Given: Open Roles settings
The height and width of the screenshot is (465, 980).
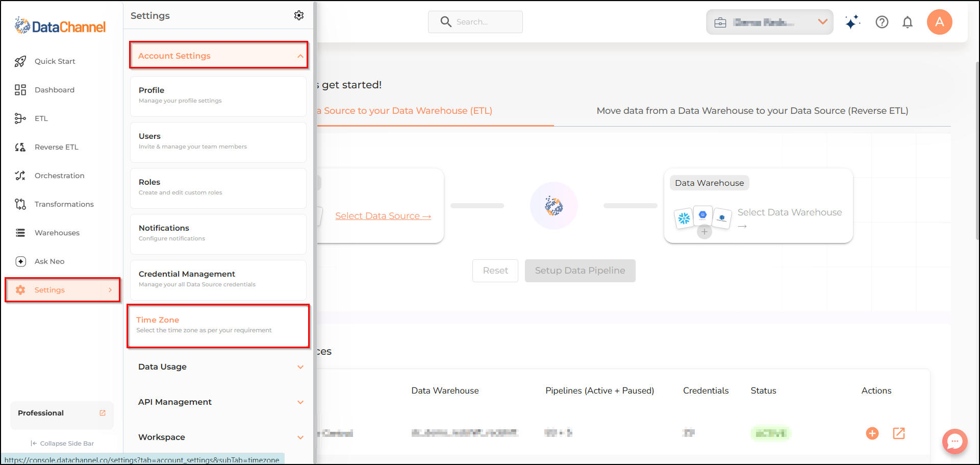Looking at the screenshot, I should pos(218,188).
